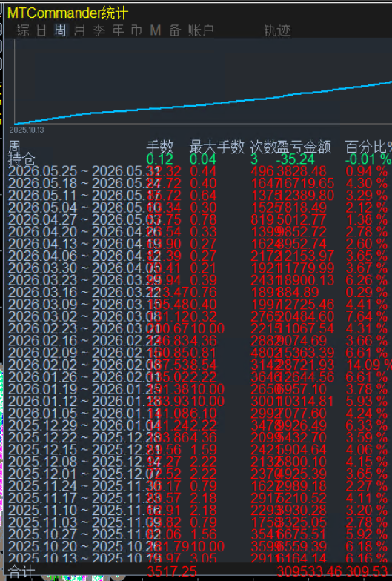Switch to the 年 yearly tab

pyautogui.click(x=118, y=30)
